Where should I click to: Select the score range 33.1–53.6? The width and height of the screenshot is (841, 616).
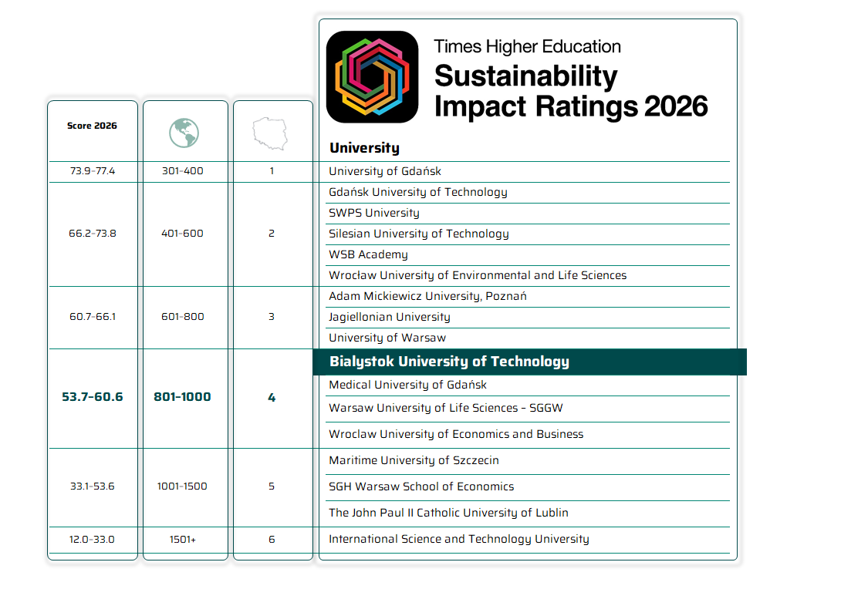click(x=93, y=486)
